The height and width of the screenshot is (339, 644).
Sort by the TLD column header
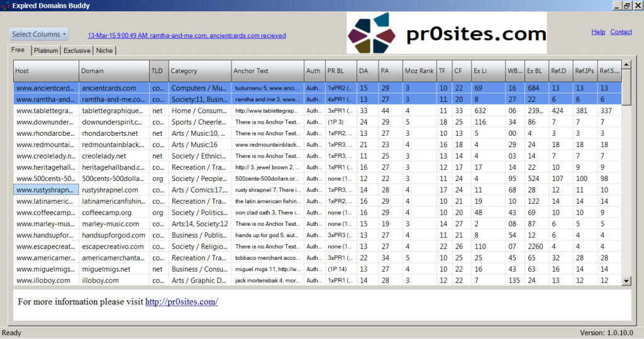pos(158,70)
